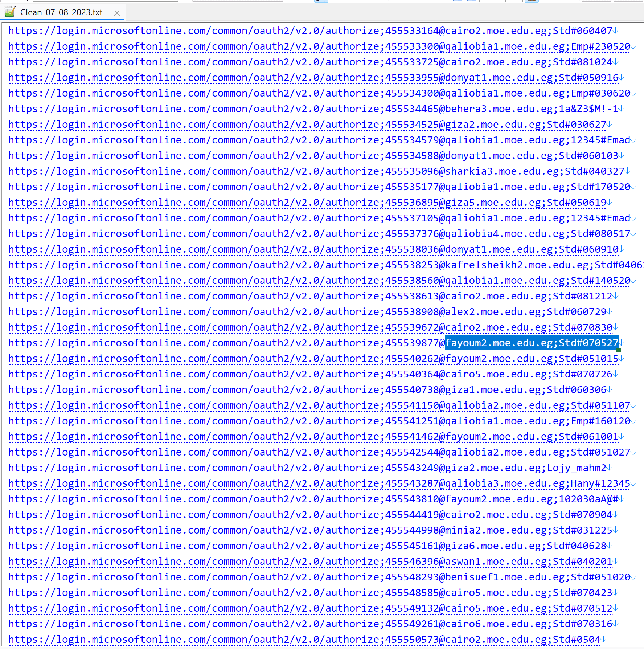Click the domain cairo6.moe.edu.eg

point(496,624)
